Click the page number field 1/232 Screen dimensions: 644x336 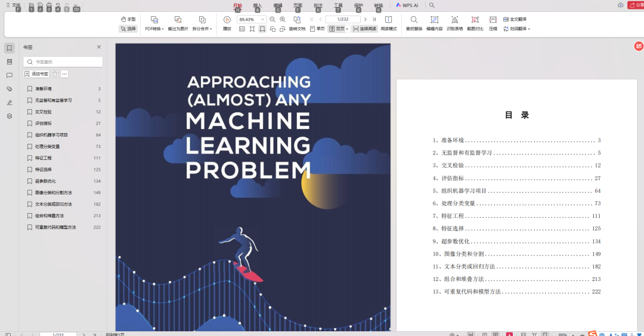pos(343,19)
